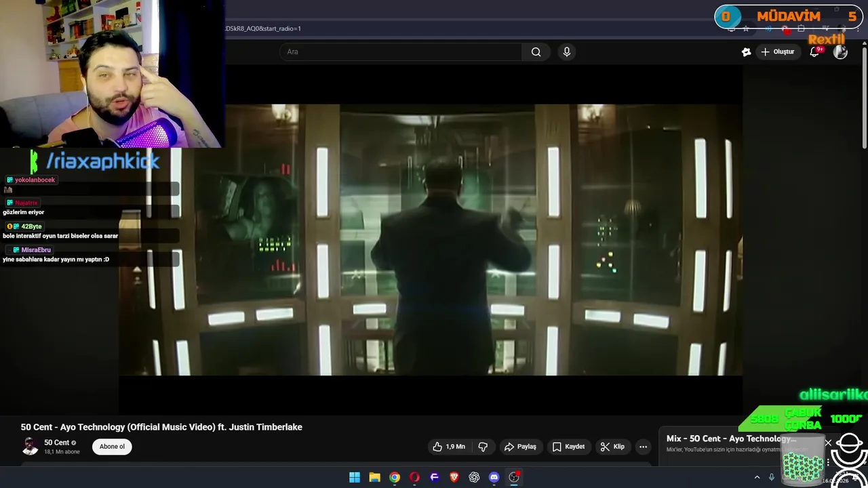868x488 pixels.
Task: Open Discord from the taskbar
Action: click(x=494, y=477)
